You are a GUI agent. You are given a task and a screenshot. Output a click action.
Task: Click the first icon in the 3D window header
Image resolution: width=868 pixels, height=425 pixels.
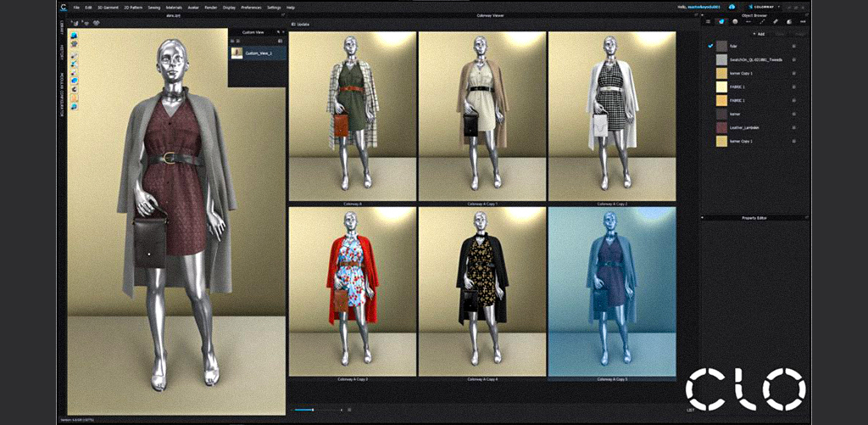[x=74, y=23]
